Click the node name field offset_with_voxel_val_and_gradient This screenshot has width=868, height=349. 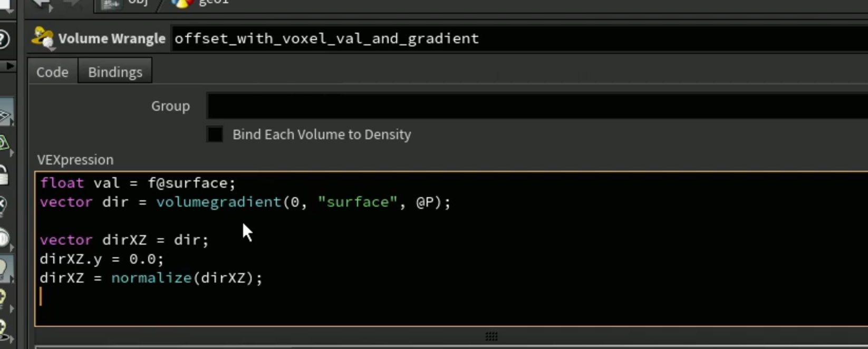click(519, 38)
